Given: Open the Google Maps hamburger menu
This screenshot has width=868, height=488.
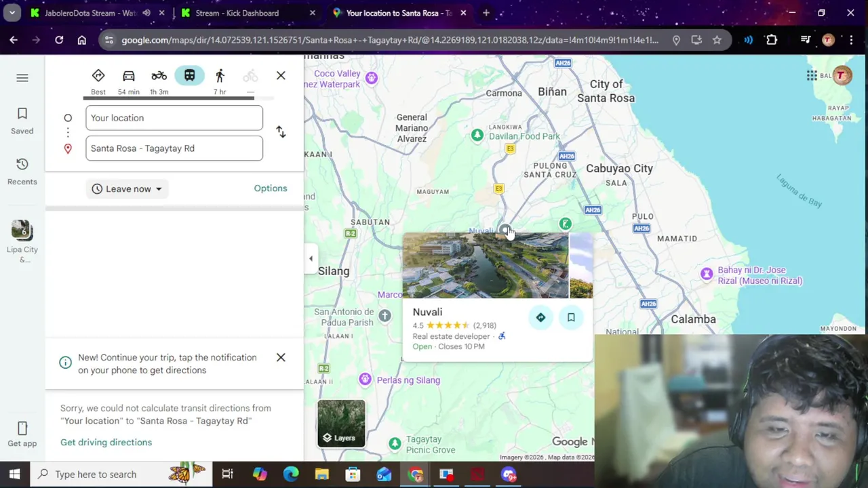Looking at the screenshot, I should coord(22,78).
